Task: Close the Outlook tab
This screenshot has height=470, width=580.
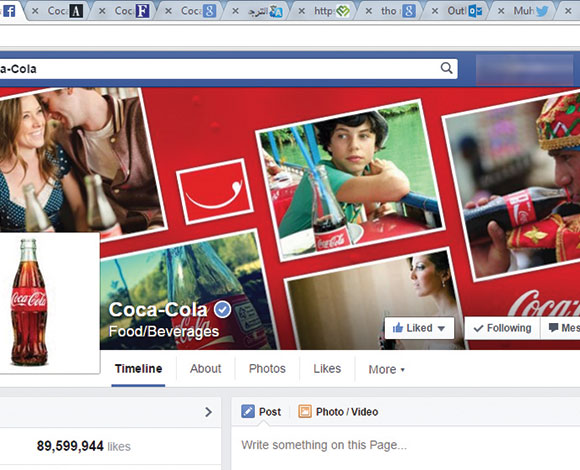Action: (435, 11)
